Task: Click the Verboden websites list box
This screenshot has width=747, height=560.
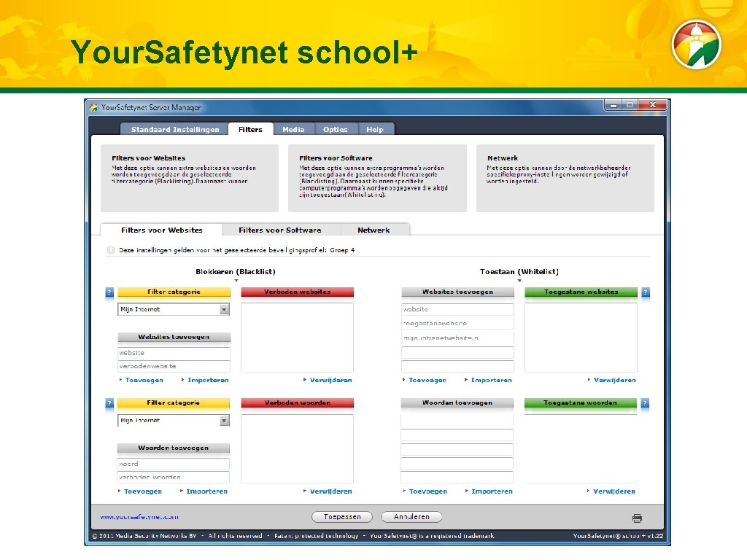Action: click(298, 337)
